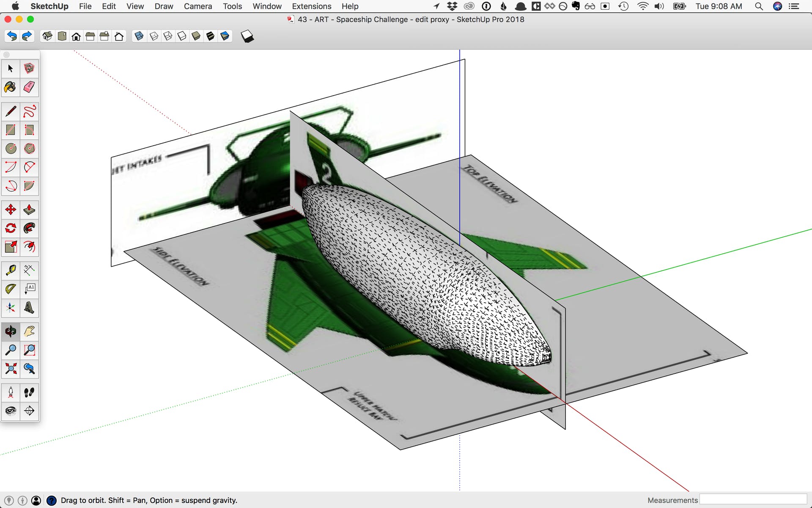The height and width of the screenshot is (508, 812).
Task: Switch to Wireframe face style
Action: coord(168,36)
